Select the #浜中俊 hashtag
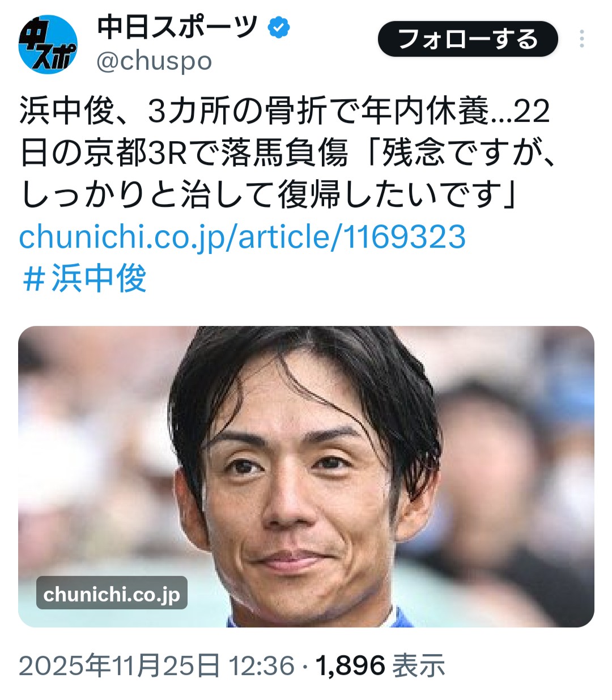The image size is (612, 700). [84, 278]
